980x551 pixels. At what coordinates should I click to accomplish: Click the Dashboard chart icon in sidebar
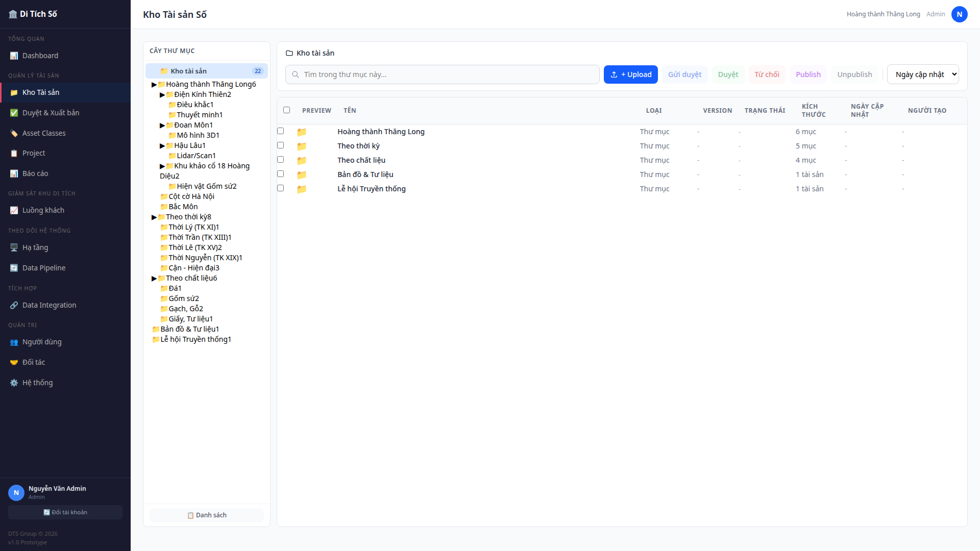click(x=14, y=56)
